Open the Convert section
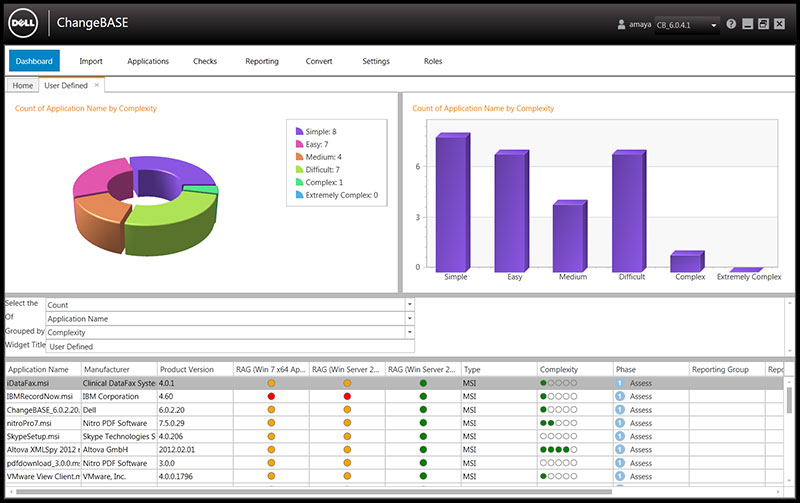This screenshot has width=800, height=503. coord(319,61)
